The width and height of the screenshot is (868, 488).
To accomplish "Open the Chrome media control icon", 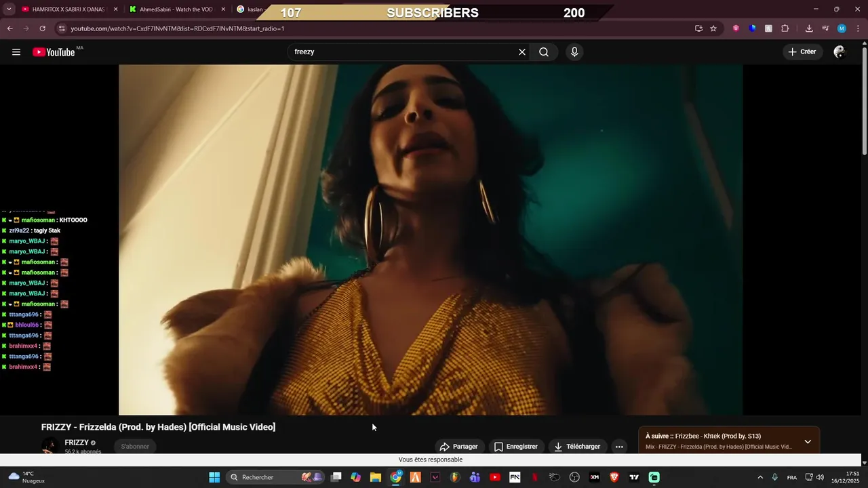I will (x=825, y=28).
